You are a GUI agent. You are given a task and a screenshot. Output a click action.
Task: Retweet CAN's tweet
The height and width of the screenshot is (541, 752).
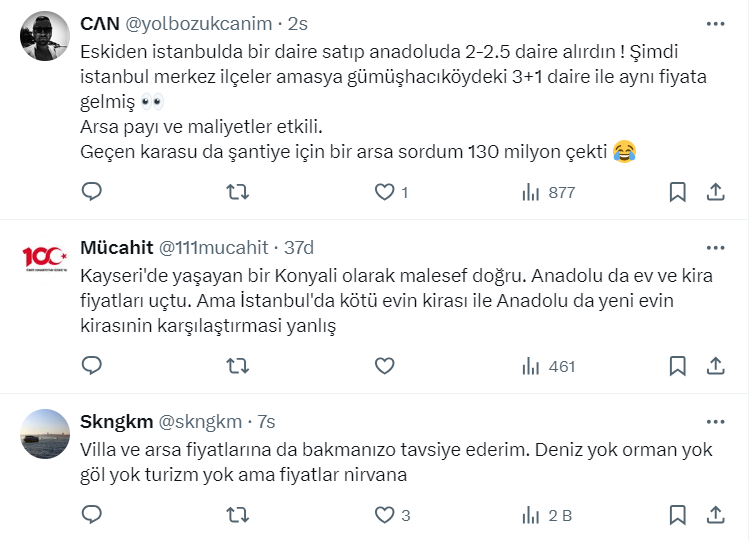click(238, 192)
